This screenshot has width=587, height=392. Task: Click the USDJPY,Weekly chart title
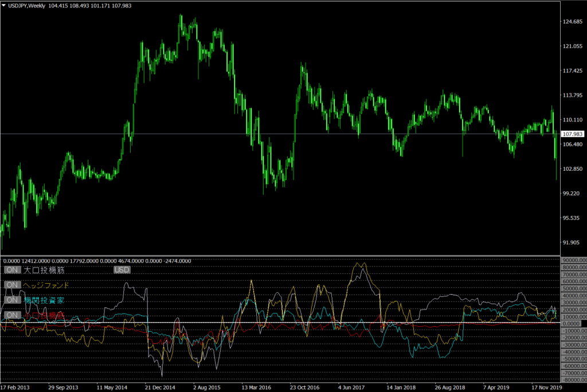(x=29, y=5)
